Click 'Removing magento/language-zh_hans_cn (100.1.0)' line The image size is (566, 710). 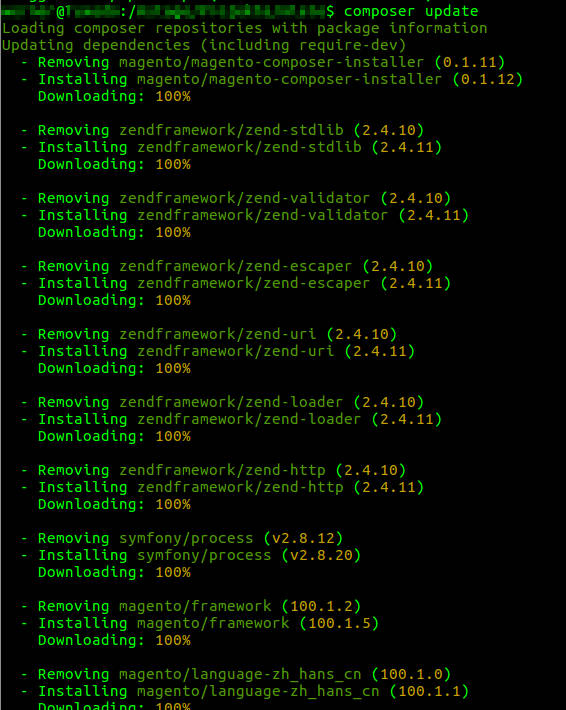click(x=236, y=674)
